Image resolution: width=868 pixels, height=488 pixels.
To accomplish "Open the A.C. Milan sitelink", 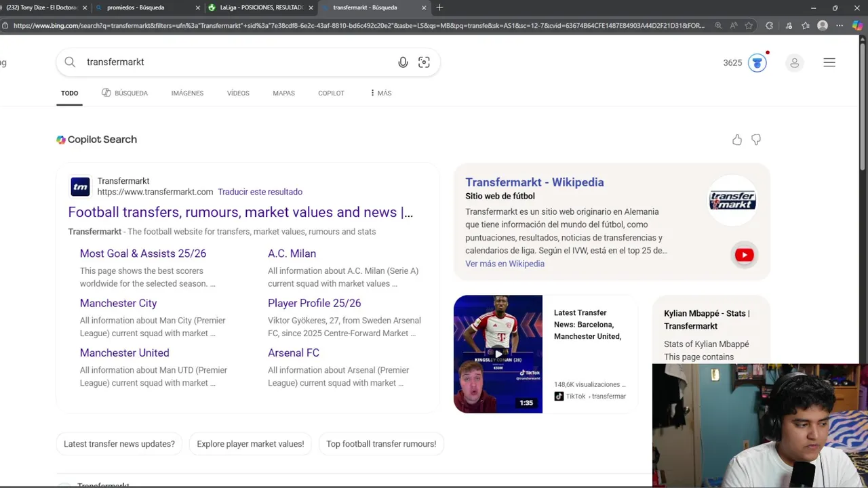I will (292, 253).
